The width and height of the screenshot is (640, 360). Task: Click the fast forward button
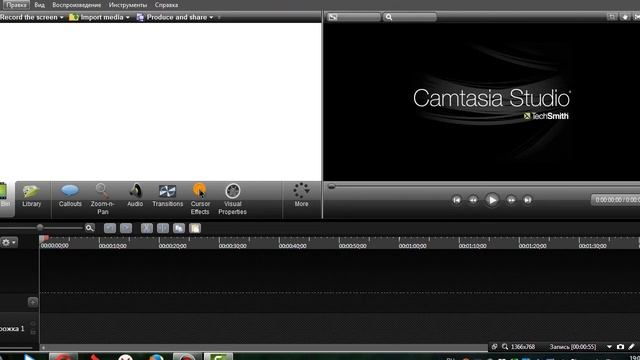[511, 200]
